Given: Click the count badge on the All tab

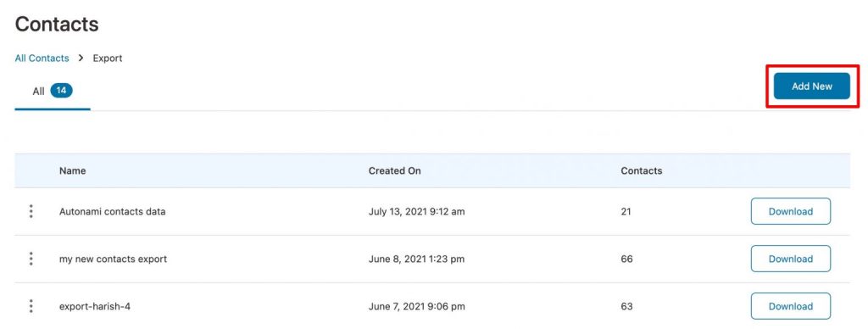Looking at the screenshot, I should click(x=61, y=90).
